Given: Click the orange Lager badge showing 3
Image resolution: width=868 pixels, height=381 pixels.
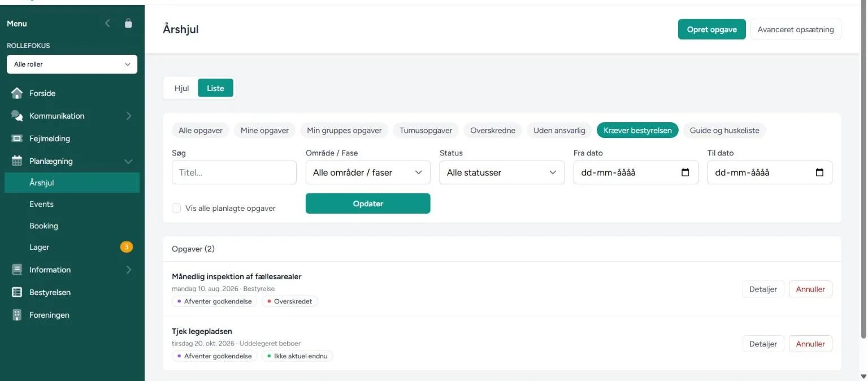Looking at the screenshot, I should [x=127, y=247].
